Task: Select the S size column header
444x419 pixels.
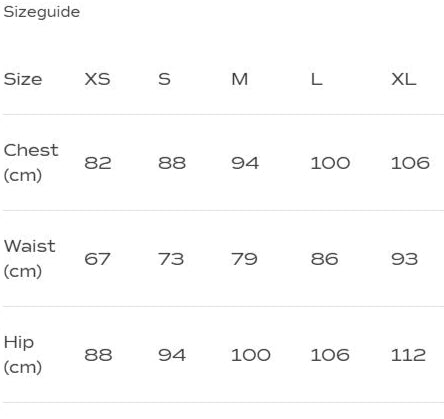Action: coord(164,79)
